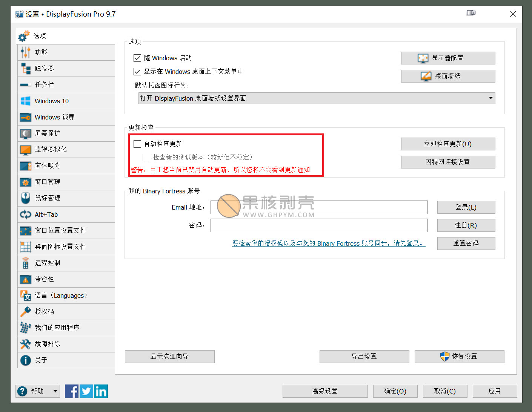Click the 显示器配置 button

[448, 58]
